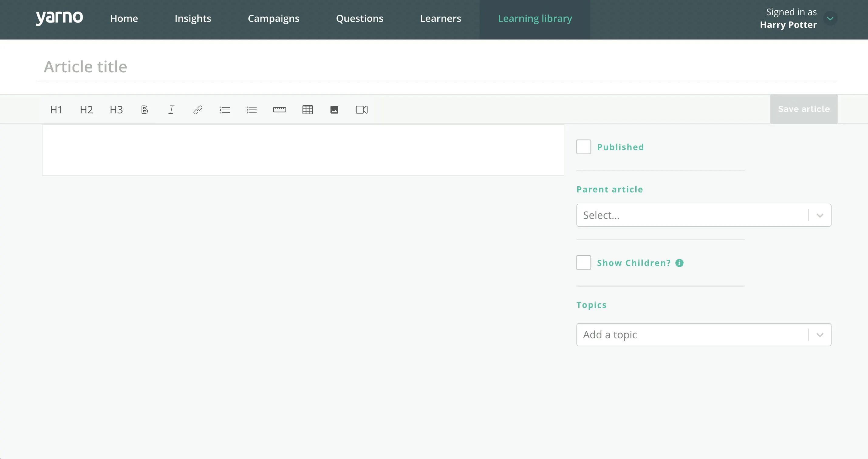This screenshot has width=868, height=459.
Task: Expand the Topics chevron arrow
Action: click(x=820, y=335)
